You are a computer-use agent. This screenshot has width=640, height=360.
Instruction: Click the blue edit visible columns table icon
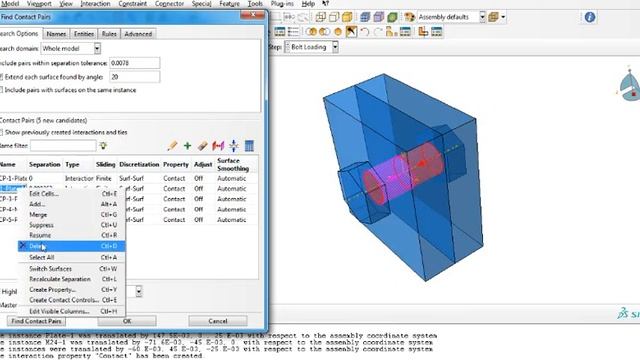click(249, 146)
